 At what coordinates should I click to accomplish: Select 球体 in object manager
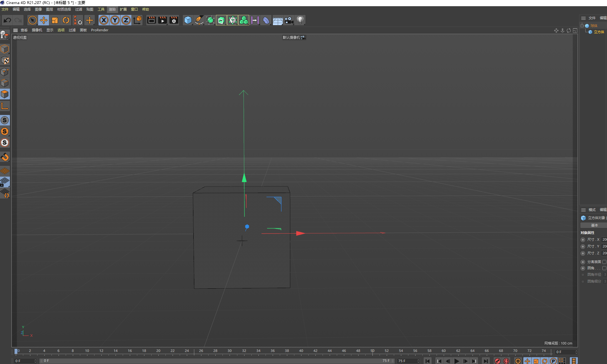tap(594, 26)
